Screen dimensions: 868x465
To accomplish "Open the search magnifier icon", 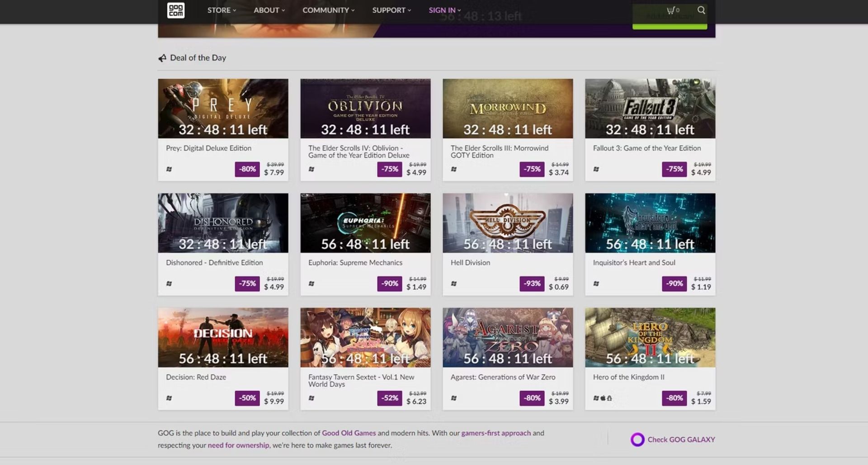I will click(701, 10).
